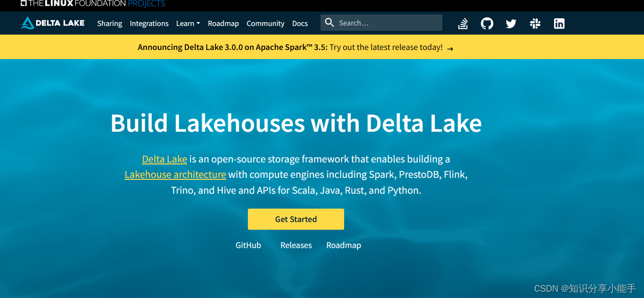Open the GitHub link below Get Started

[x=248, y=245]
